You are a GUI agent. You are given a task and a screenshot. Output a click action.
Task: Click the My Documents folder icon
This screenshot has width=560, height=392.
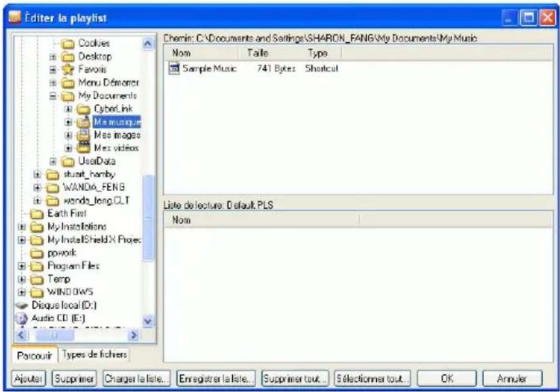(x=68, y=96)
